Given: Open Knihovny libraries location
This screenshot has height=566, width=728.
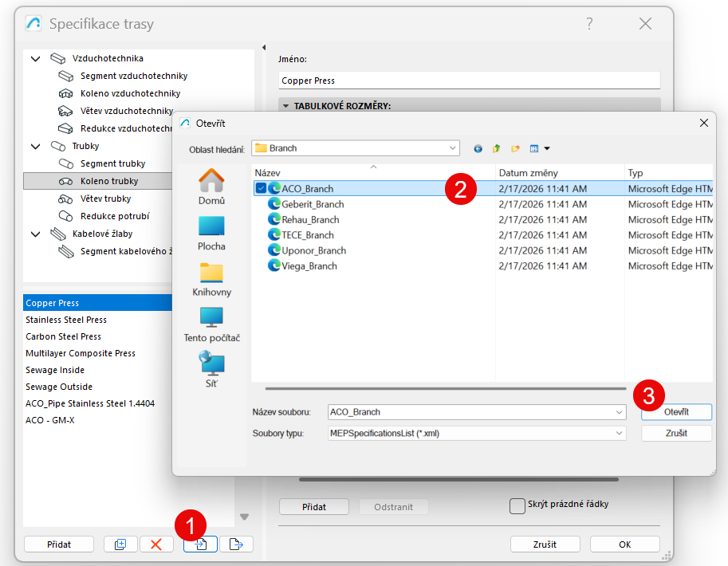Looking at the screenshot, I should tap(212, 280).
